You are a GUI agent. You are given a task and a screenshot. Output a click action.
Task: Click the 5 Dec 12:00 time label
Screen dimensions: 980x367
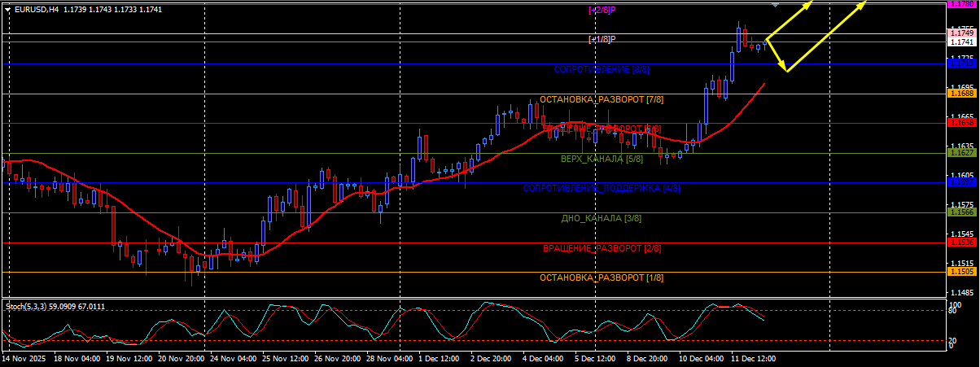coord(597,358)
